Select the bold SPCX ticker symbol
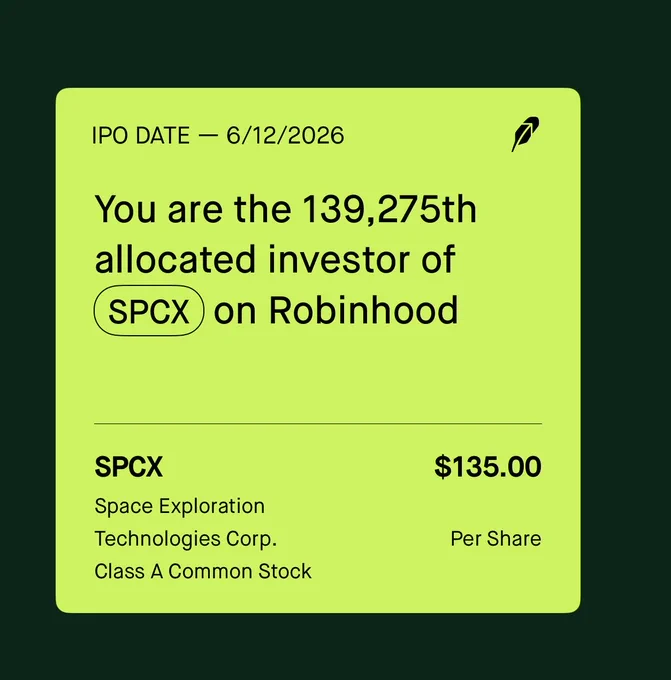 click(x=128, y=467)
